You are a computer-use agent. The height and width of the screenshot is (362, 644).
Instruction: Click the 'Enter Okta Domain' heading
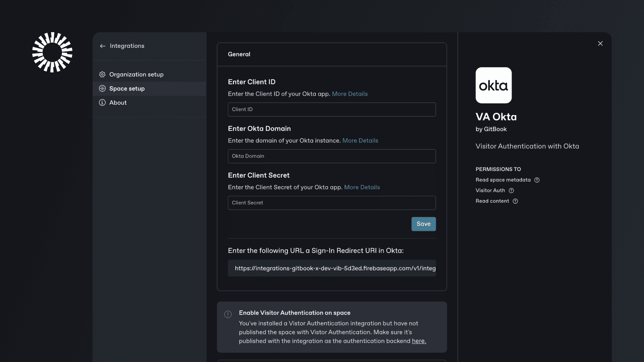tap(259, 129)
